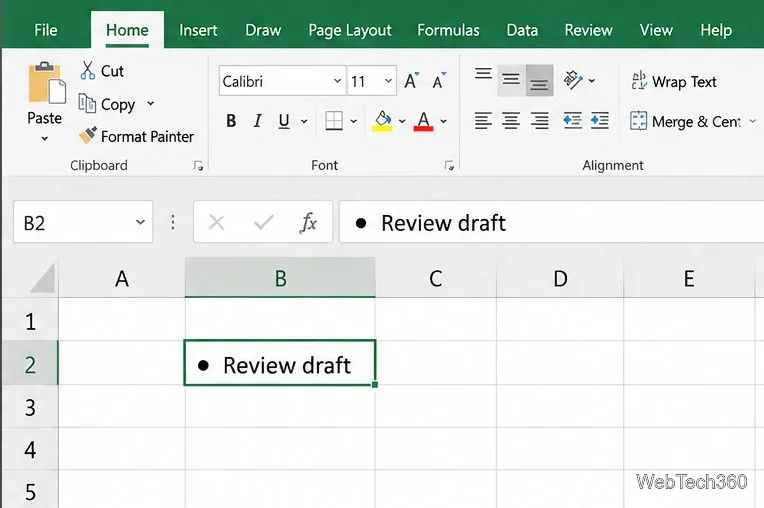764x508 pixels.
Task: Click the formula bar containing Review draft
Action: [x=552, y=222]
